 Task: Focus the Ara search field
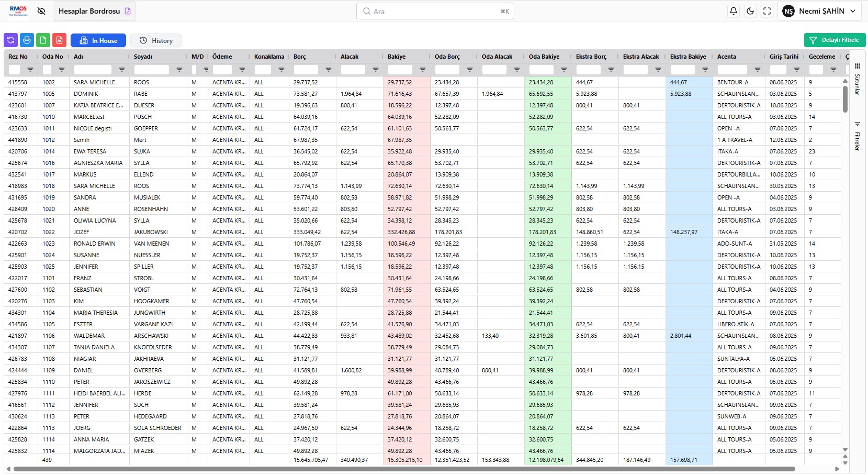(x=434, y=11)
